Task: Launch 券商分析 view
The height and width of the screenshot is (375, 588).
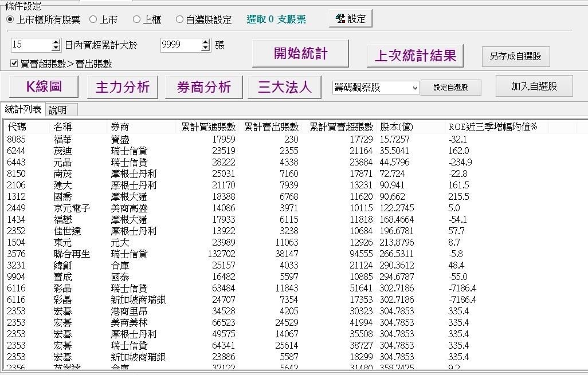Action: pyautogui.click(x=203, y=87)
